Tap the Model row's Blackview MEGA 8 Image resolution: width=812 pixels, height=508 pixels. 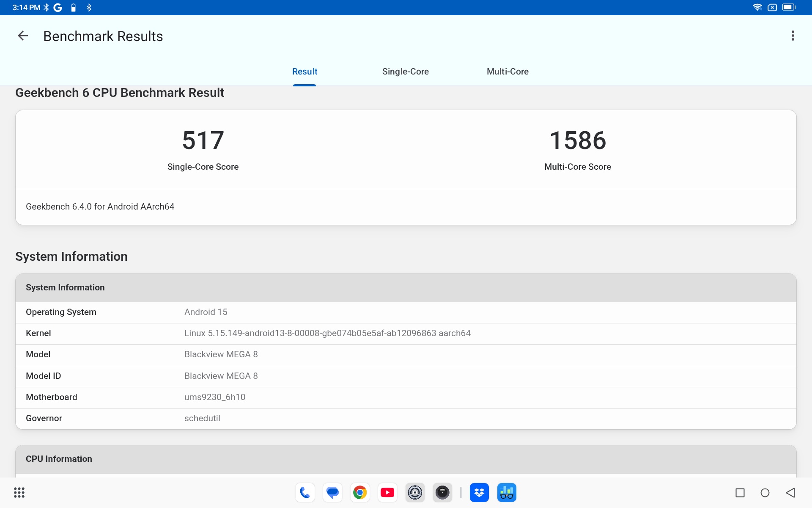(x=221, y=354)
